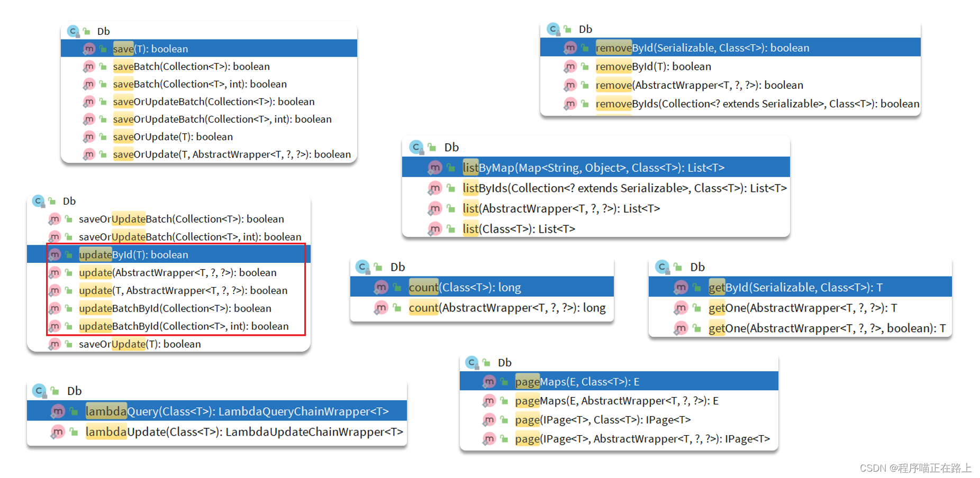Click the method icon beside updateById(T): boolean

(54, 255)
